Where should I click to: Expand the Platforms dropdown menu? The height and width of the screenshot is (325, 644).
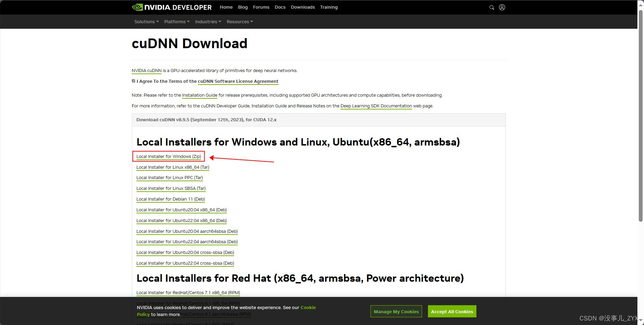tap(177, 21)
